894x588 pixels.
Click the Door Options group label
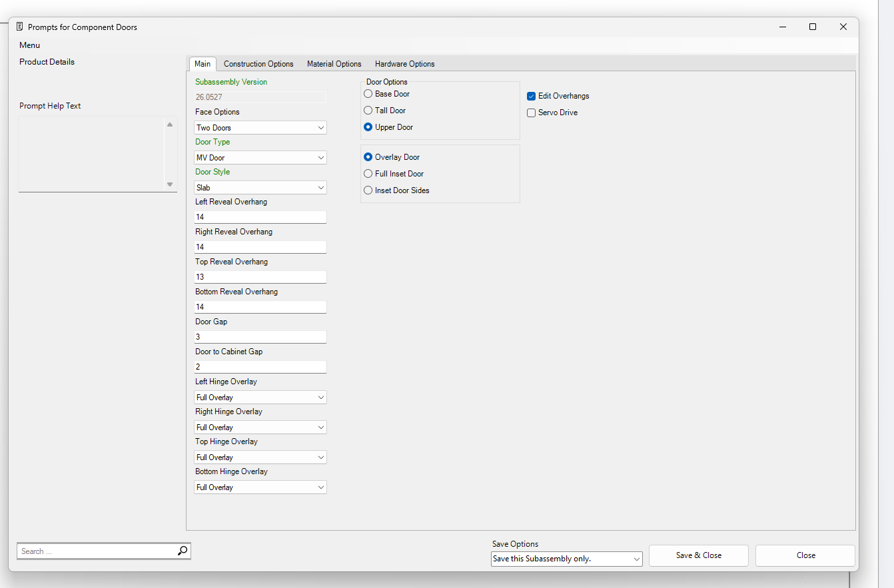[387, 82]
